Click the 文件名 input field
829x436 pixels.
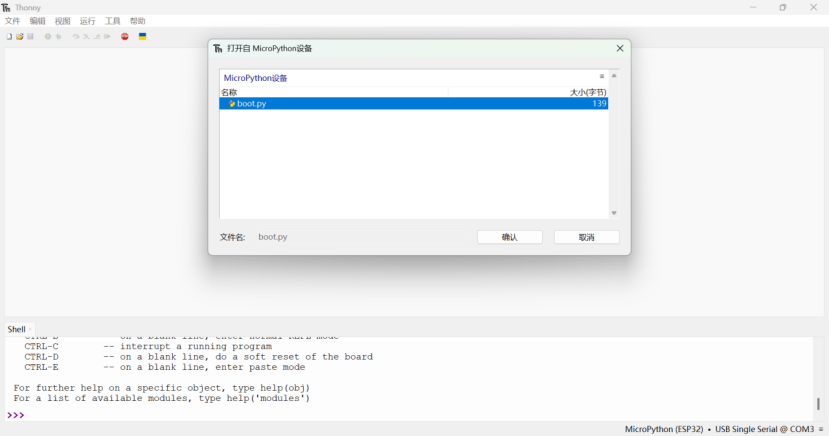362,237
